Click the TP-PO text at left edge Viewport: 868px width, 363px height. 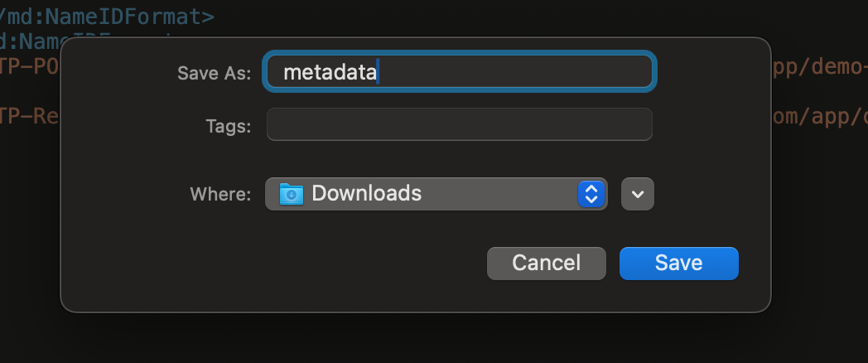point(30,66)
